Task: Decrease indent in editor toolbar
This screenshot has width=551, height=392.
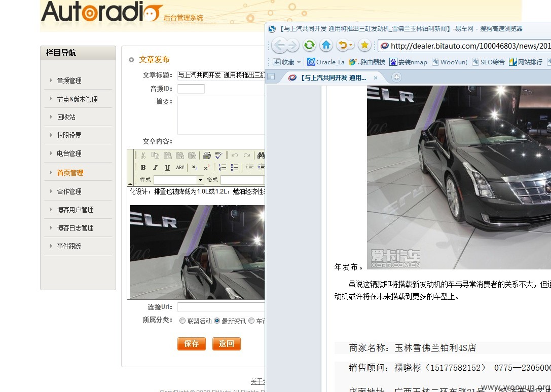Action: 249,168
